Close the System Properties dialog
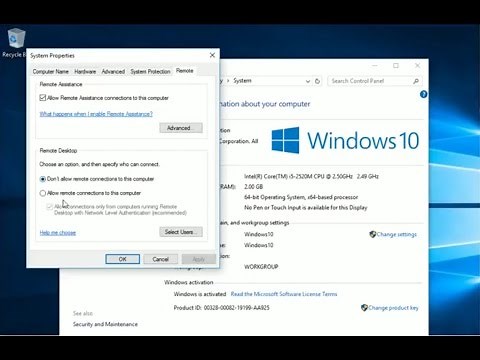Screen dimensions: 480x360 coord(212,55)
